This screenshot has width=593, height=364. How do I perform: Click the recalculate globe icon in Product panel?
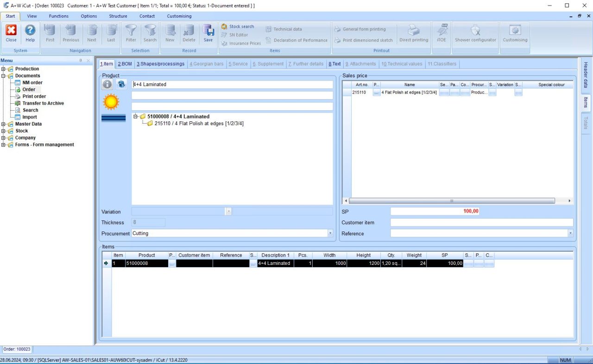click(121, 84)
